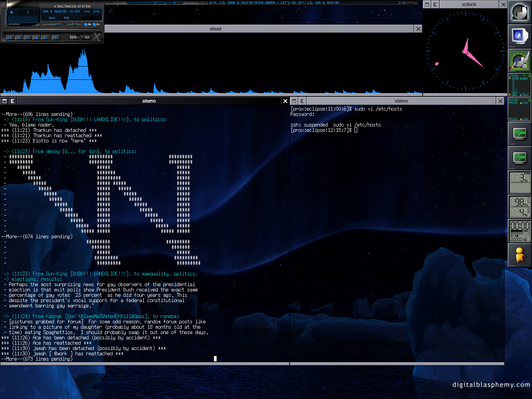532x399 pixels.
Task: Close the xclock window
Action: point(503,5)
